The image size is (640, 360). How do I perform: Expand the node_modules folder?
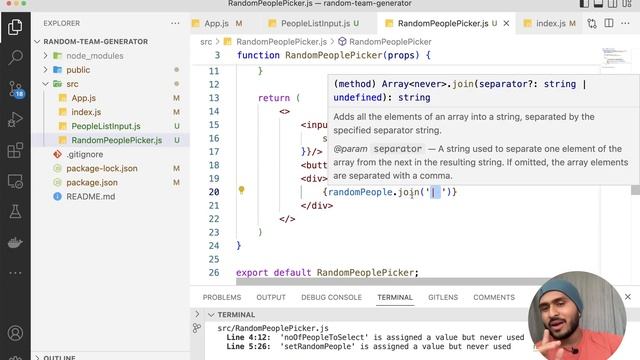[x=46, y=56]
